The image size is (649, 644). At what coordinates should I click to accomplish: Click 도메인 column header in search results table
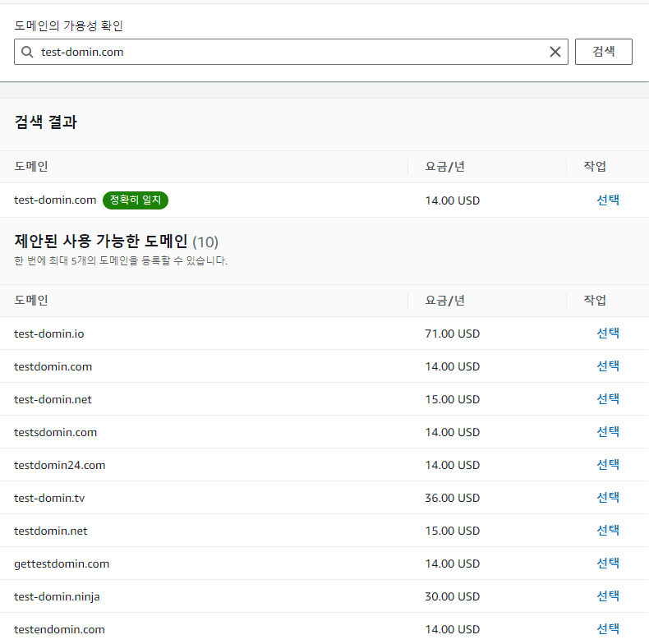pos(31,167)
